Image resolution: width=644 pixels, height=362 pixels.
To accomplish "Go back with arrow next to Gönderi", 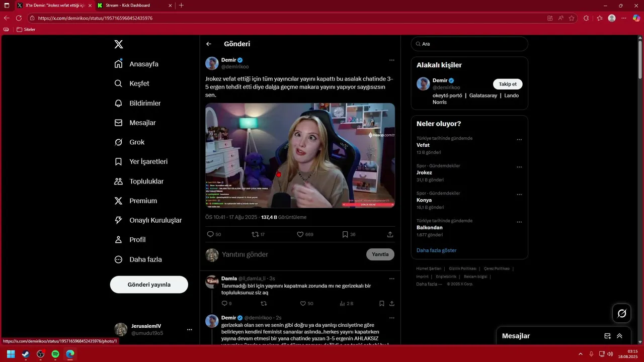I will click(209, 44).
